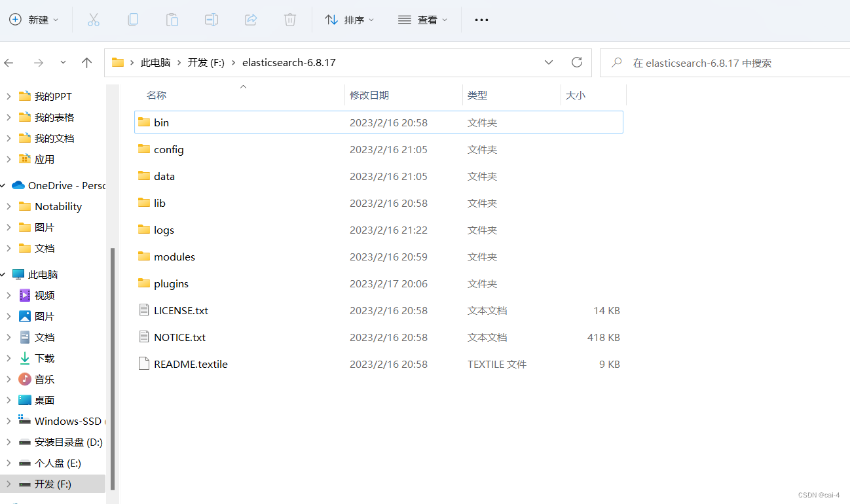
Task: Click the Rename icon in toolbar
Action: point(212,20)
